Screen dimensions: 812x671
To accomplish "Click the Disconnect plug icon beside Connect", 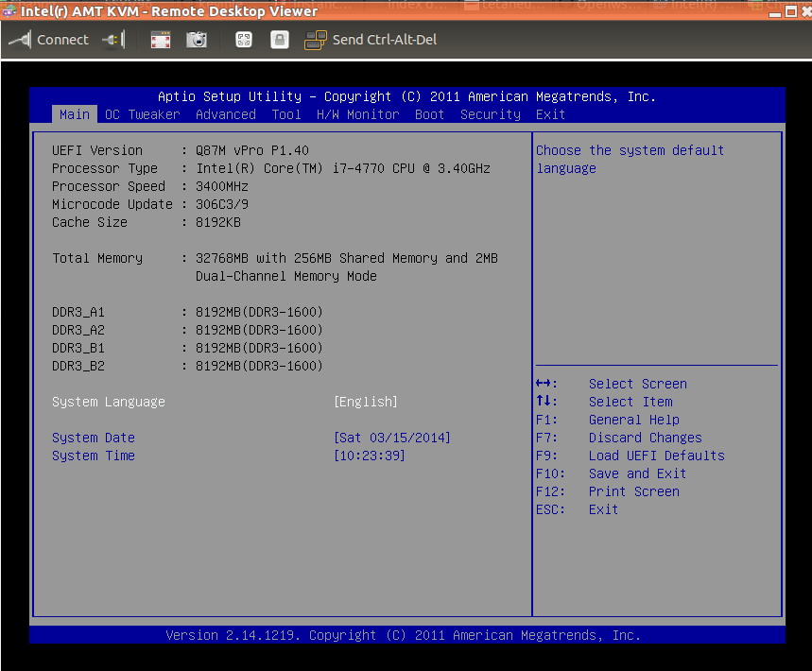I will 113,40.
